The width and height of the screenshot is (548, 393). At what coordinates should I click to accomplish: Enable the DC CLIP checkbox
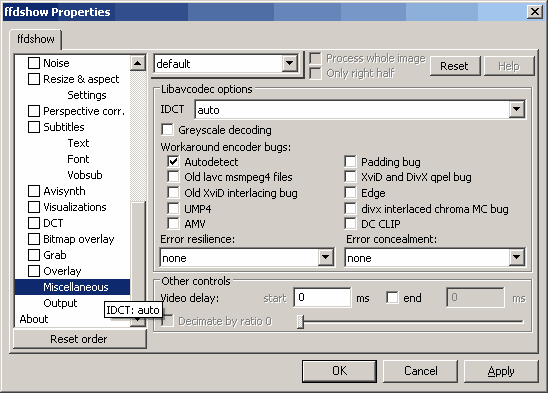[350, 224]
